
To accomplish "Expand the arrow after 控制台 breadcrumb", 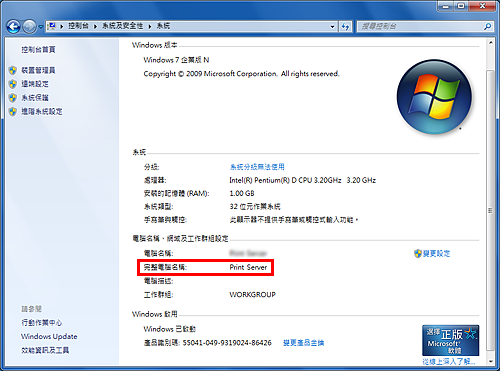I will 95,26.
